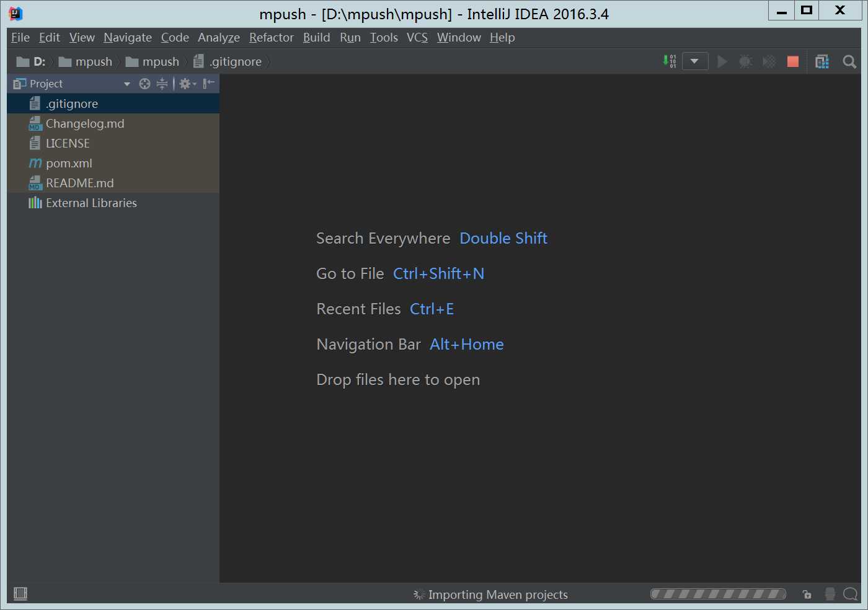
Task: Click Scroll from Source target icon
Action: 144,84
